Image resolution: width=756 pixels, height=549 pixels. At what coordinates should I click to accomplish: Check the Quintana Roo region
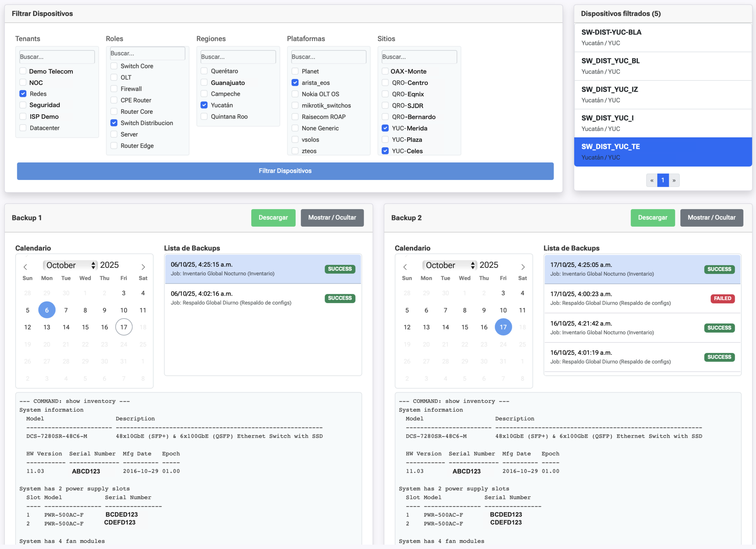point(204,116)
